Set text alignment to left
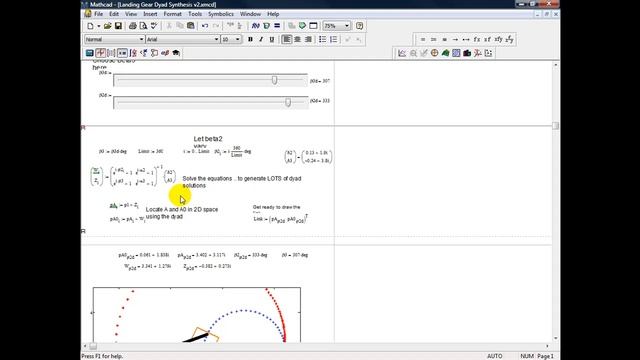This screenshot has height=360, width=640. pyautogui.click(x=287, y=40)
